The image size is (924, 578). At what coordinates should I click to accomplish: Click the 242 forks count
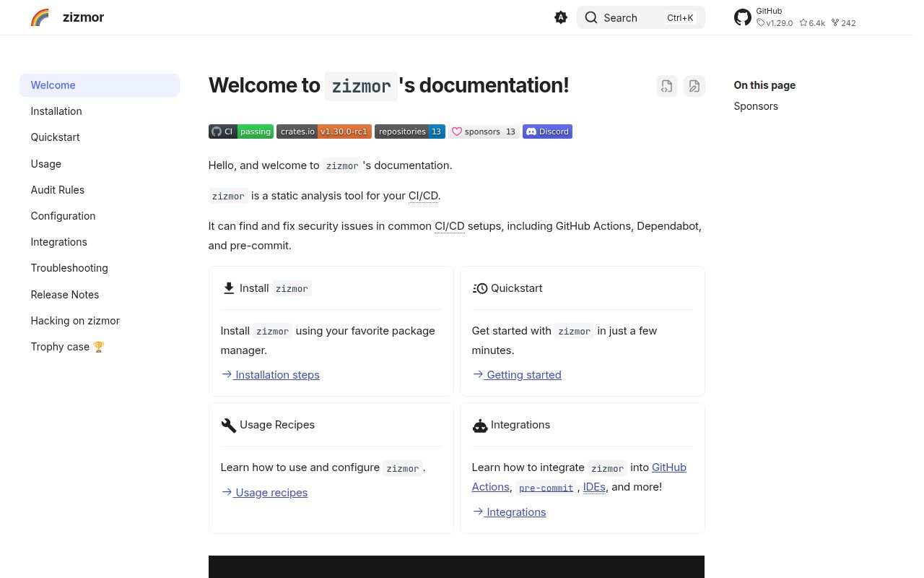844,23
